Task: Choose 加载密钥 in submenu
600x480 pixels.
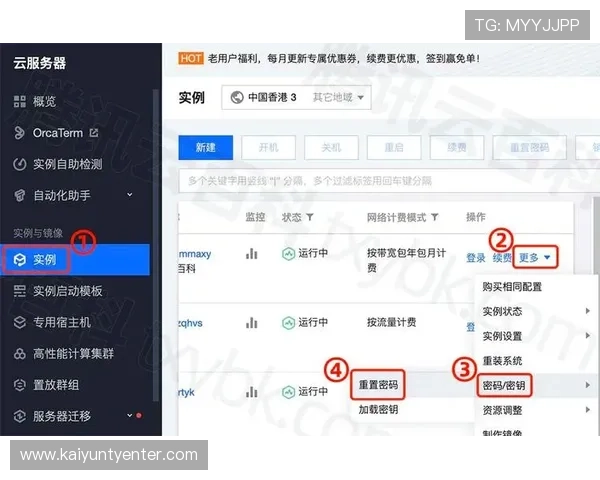Action: [x=378, y=410]
